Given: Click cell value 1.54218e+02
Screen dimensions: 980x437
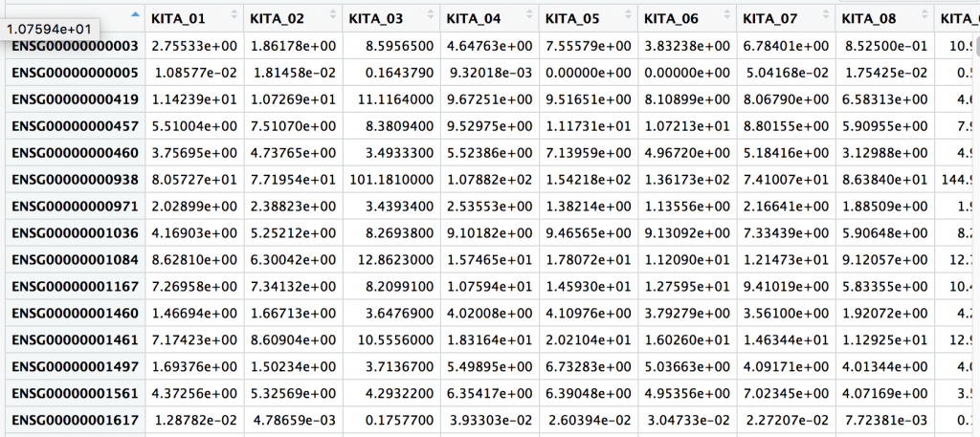Looking at the screenshot, I should click(589, 179).
